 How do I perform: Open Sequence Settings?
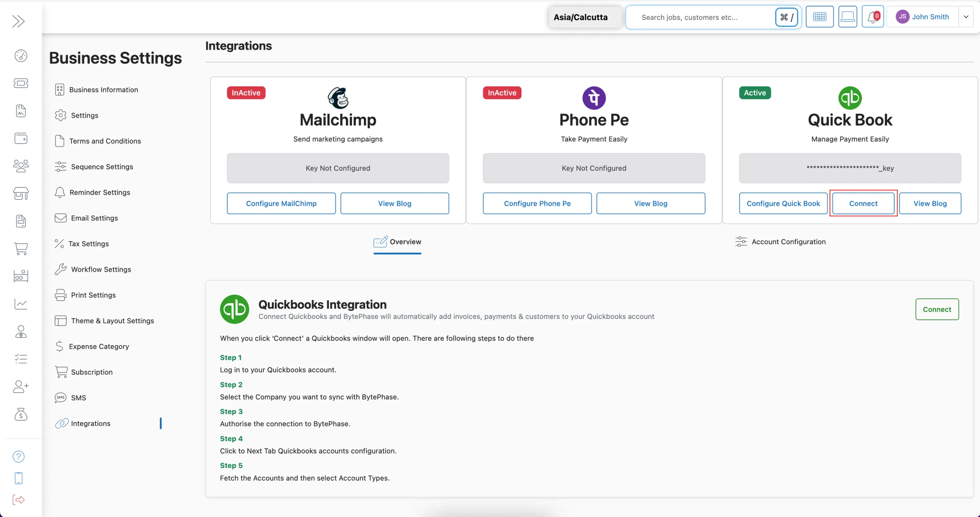tap(94, 166)
